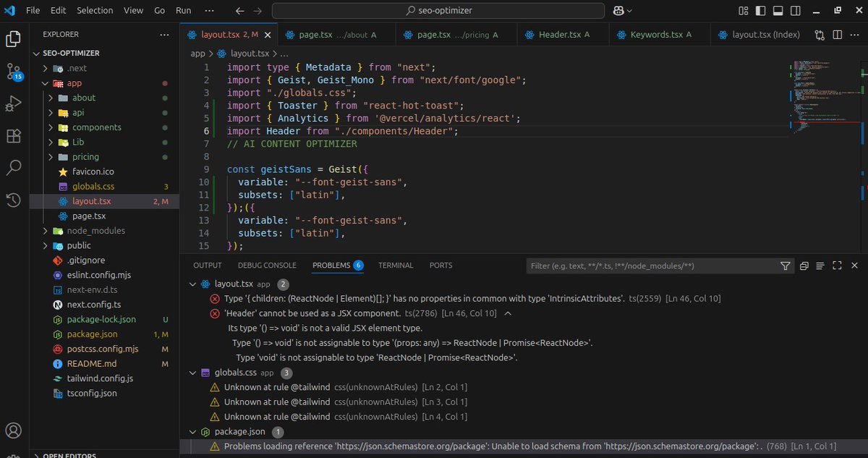
Task: Expand the pricing folder
Action: 51,157
